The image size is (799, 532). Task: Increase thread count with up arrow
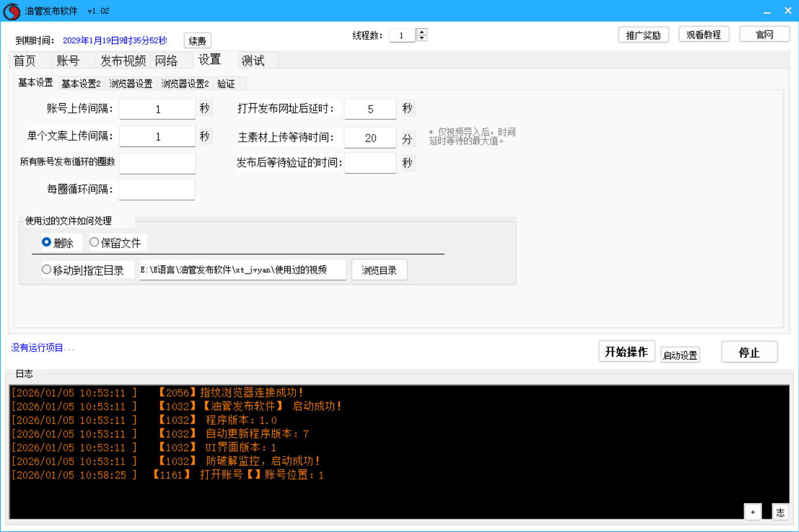point(422,32)
